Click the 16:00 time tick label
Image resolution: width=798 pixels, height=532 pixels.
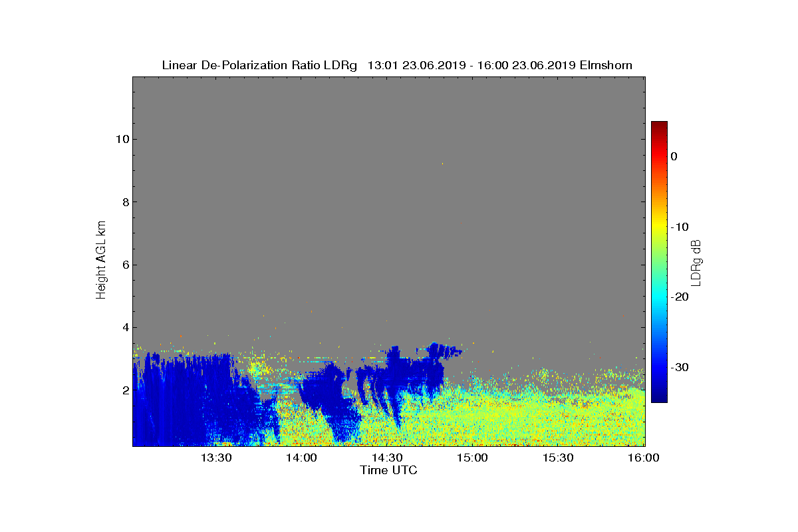(644, 458)
